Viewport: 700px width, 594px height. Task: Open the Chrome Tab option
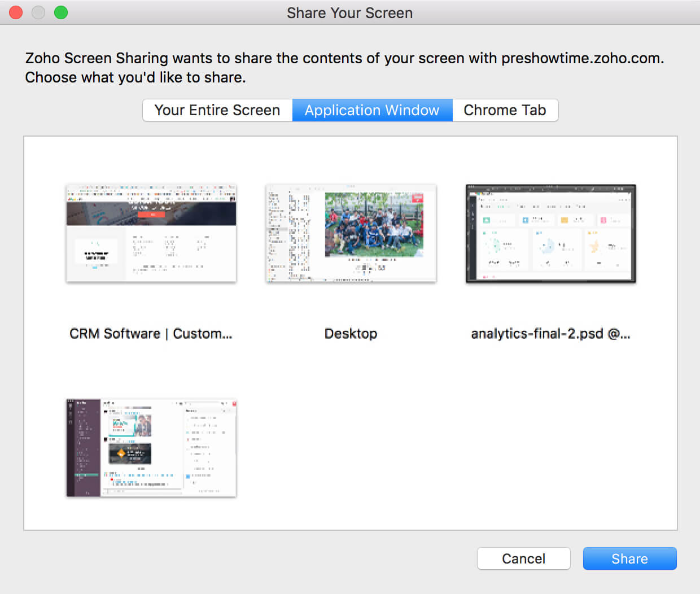coord(505,110)
